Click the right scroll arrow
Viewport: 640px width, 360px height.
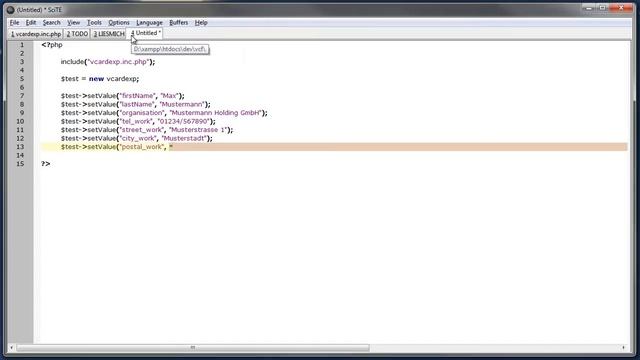tap(623, 347)
